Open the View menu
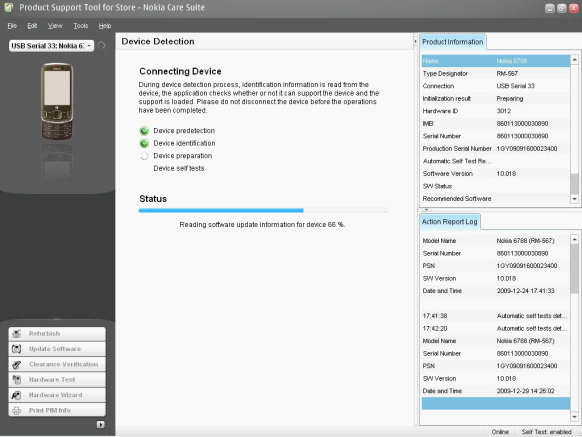 click(x=55, y=26)
